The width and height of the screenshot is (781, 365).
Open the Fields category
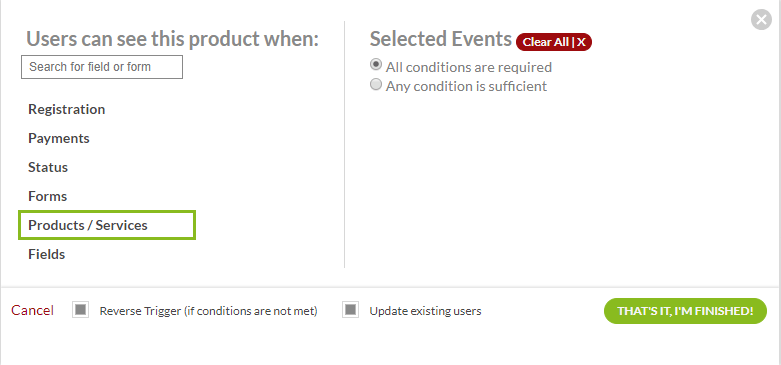[x=46, y=254]
